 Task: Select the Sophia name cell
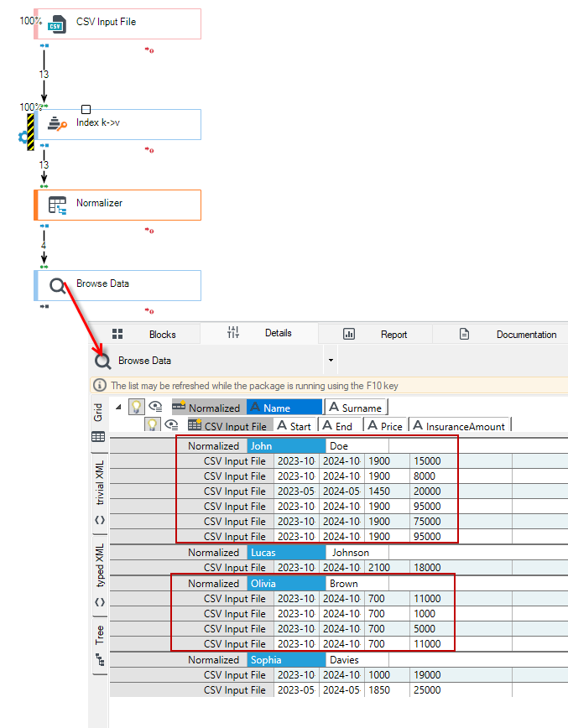pyautogui.click(x=286, y=660)
